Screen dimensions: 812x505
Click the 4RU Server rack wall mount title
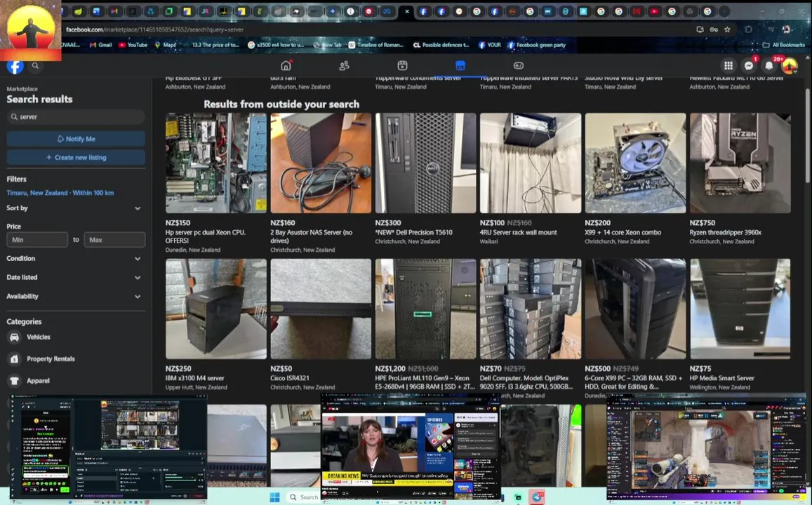[x=519, y=232]
